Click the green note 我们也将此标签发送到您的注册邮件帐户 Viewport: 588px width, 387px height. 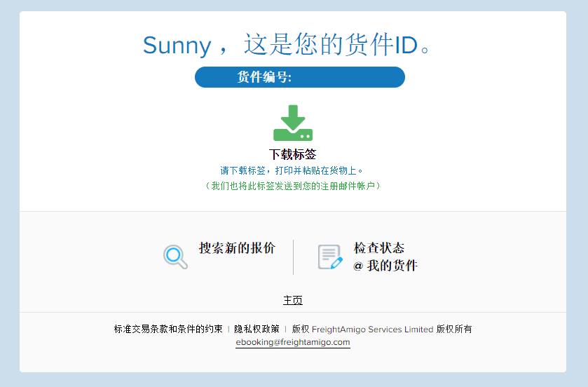293,186
